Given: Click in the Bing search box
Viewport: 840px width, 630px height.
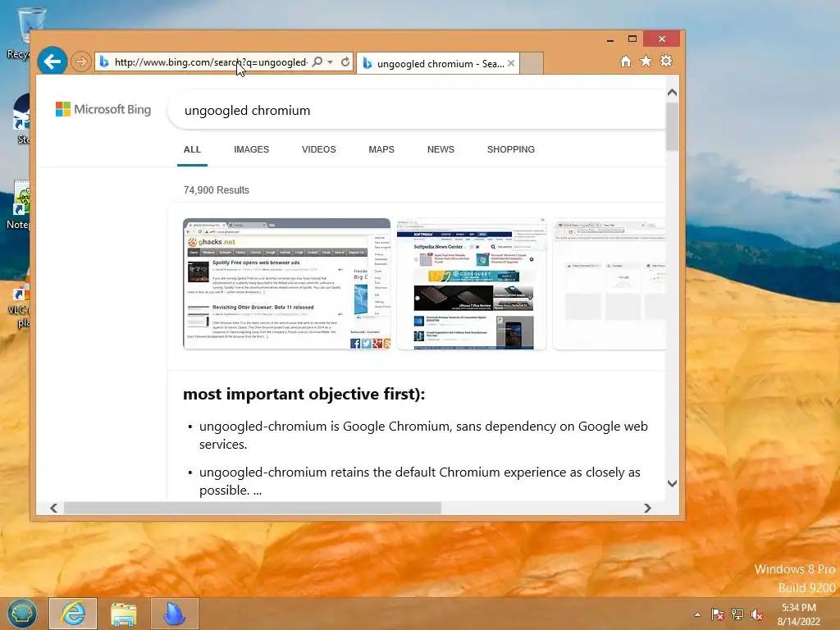Looking at the screenshot, I should pos(418,111).
